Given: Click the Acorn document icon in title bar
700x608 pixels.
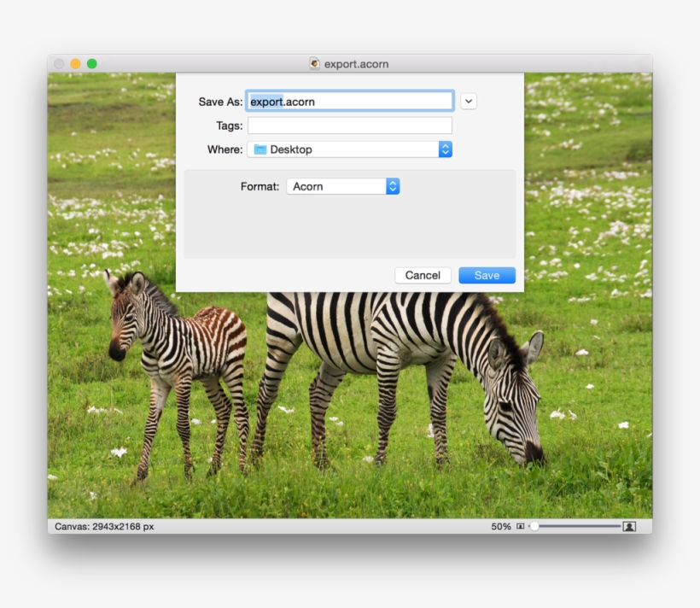Looking at the screenshot, I should tap(314, 64).
